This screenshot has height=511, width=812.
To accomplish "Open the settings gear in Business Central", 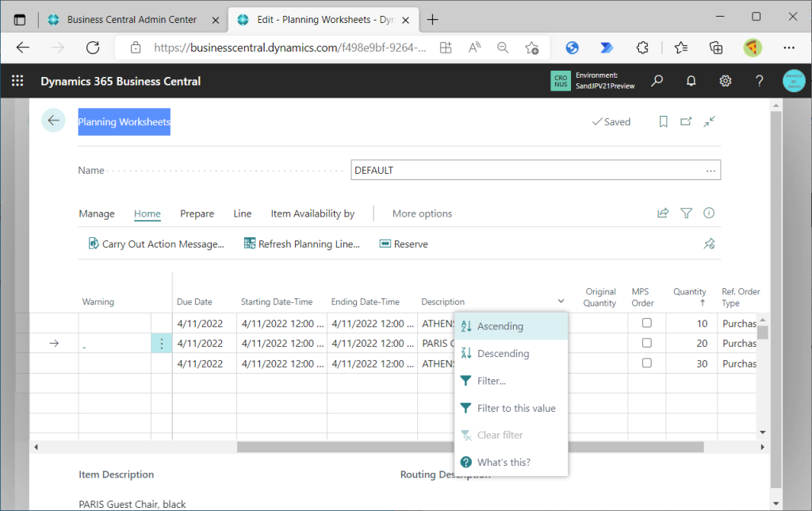I will point(725,81).
